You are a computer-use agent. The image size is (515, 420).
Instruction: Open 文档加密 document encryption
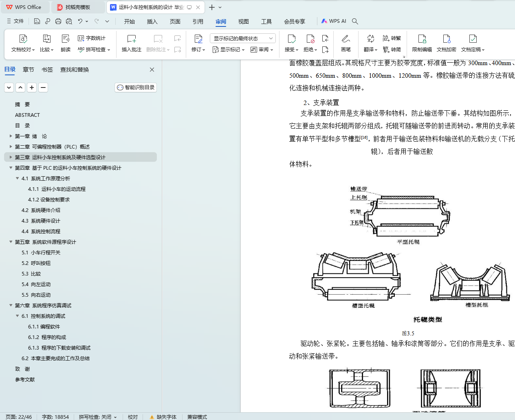click(x=447, y=44)
